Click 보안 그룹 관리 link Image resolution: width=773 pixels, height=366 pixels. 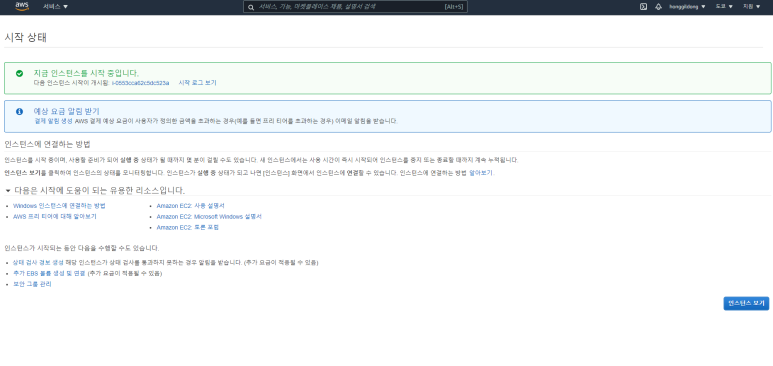pos(32,284)
